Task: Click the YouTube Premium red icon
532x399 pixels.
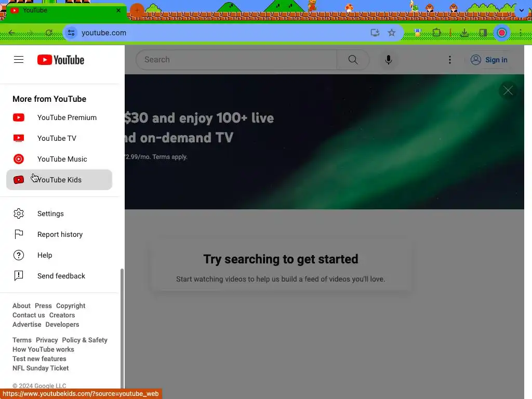Action: pyautogui.click(x=19, y=117)
